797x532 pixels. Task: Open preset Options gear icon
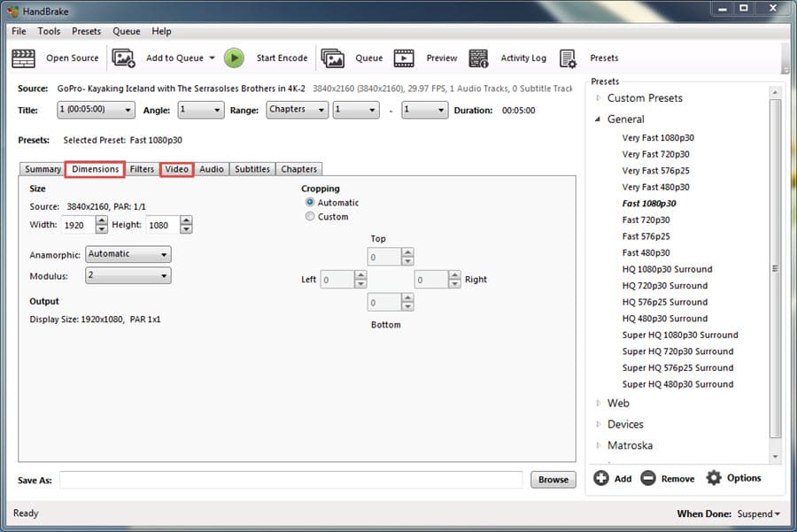(714, 478)
